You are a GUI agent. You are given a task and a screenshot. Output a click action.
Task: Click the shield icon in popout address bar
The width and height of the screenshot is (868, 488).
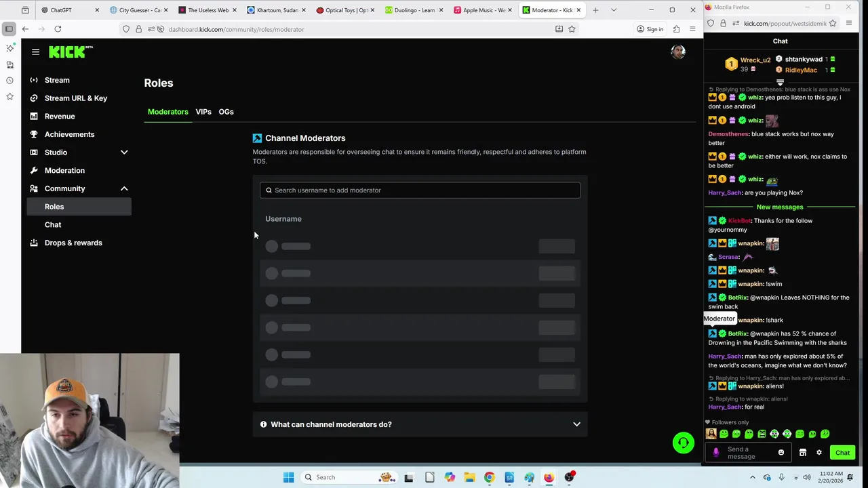pos(711,23)
